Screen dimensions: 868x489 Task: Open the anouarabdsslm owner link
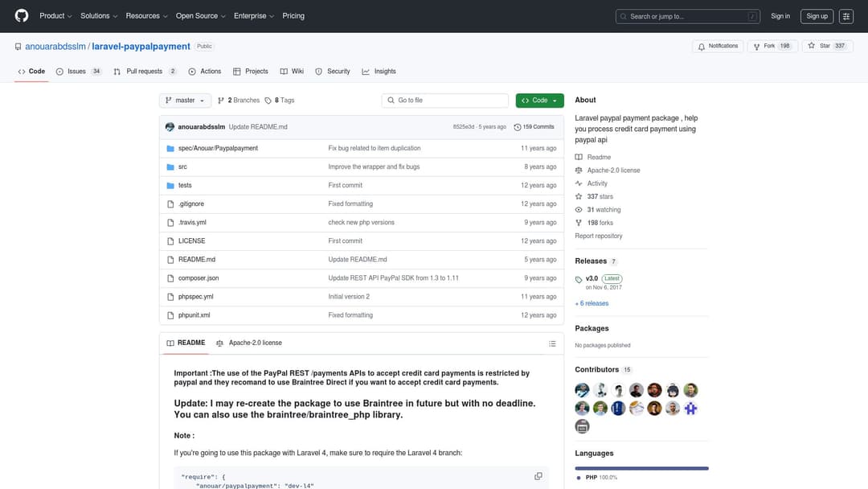point(55,47)
